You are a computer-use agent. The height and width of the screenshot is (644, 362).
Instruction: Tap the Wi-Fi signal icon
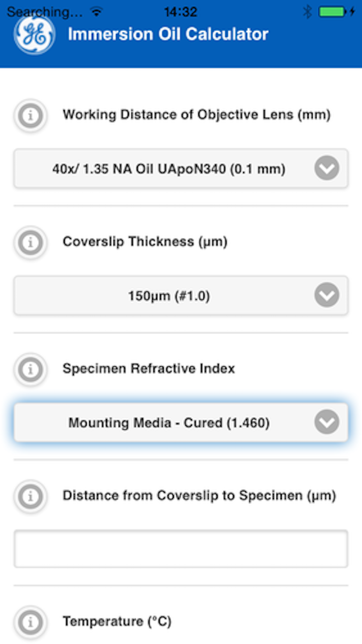tap(96, 12)
